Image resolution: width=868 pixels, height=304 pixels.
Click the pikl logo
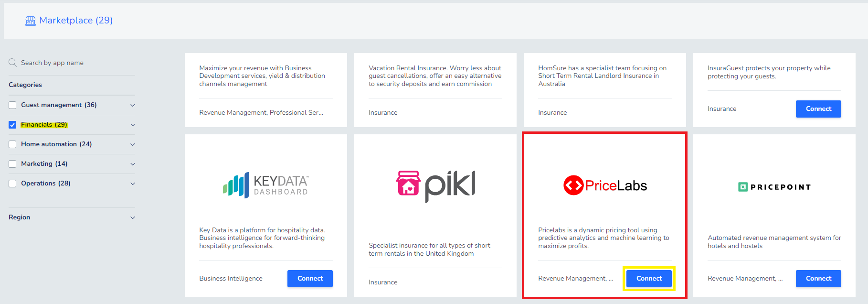435,186
